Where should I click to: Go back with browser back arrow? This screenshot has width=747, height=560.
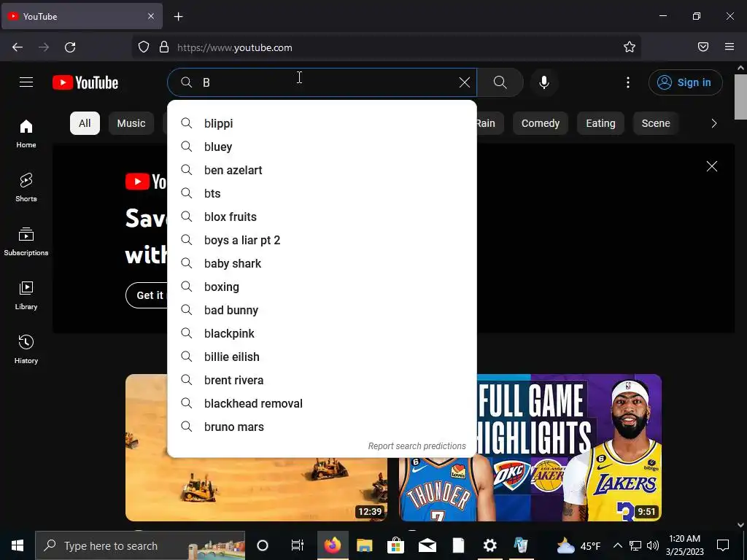(x=18, y=47)
